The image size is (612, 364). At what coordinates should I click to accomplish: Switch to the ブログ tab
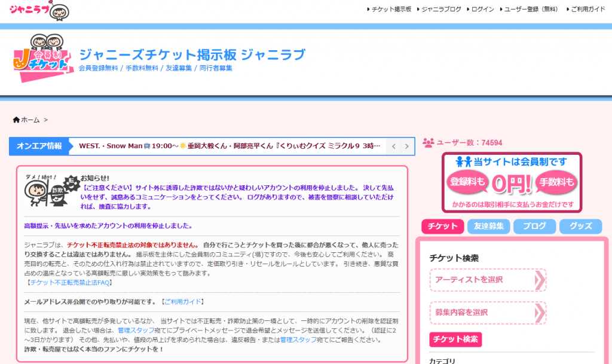(534, 227)
